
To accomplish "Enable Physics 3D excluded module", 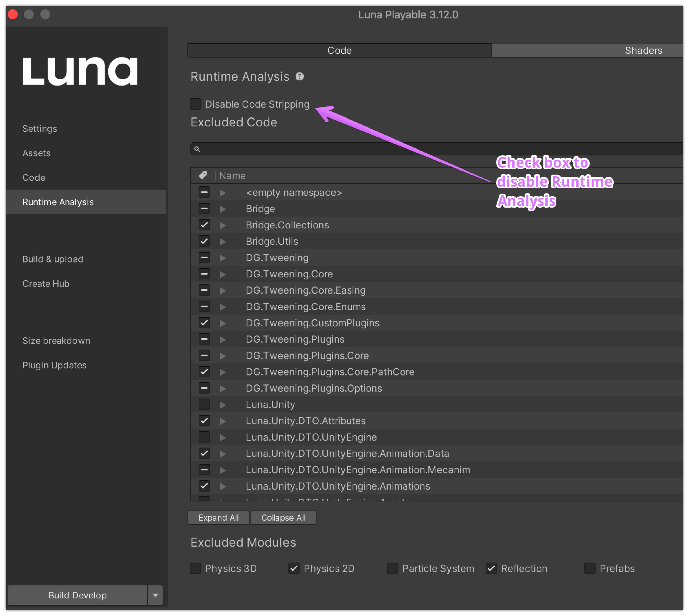I will [x=195, y=568].
